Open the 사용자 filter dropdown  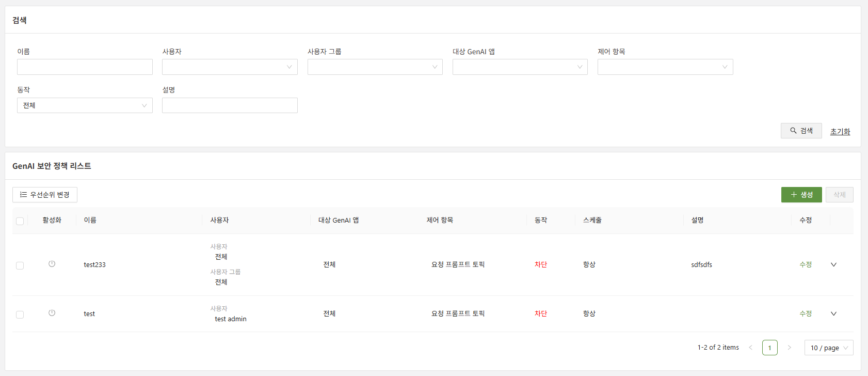[230, 67]
